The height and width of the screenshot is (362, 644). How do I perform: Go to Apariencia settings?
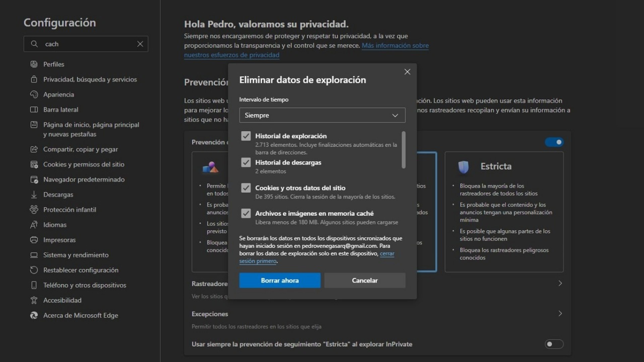coord(59,95)
